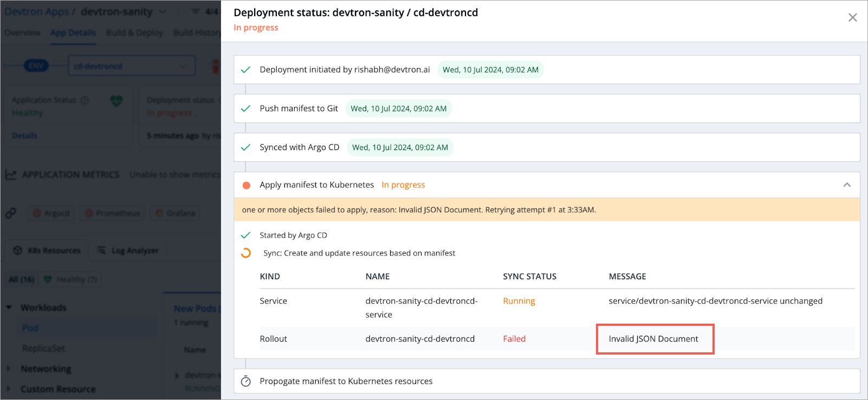Click the Synced with Argo CD checkmark
The image size is (868, 400).
[x=245, y=147]
